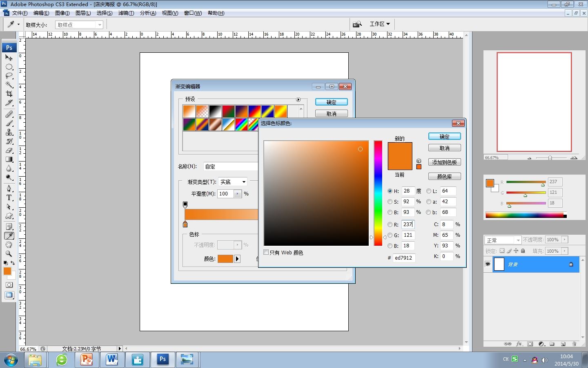Swap foreground and background colors
This screenshot has width=588, height=368.
pos(13,263)
